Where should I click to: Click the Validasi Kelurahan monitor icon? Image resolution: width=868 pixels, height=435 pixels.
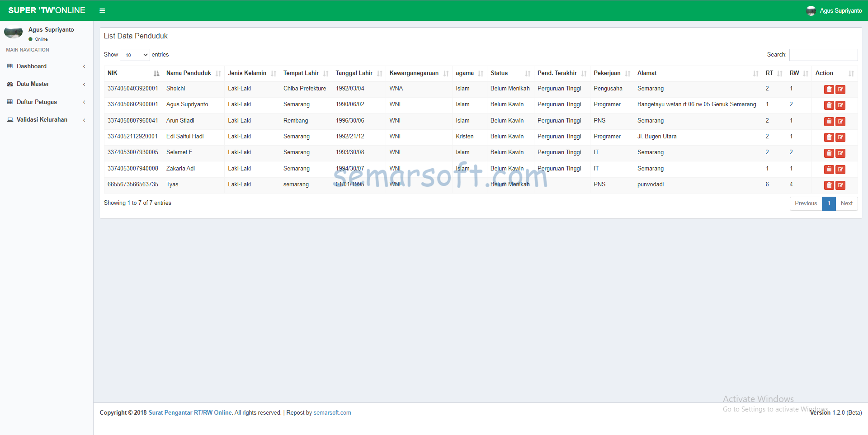[x=10, y=119]
